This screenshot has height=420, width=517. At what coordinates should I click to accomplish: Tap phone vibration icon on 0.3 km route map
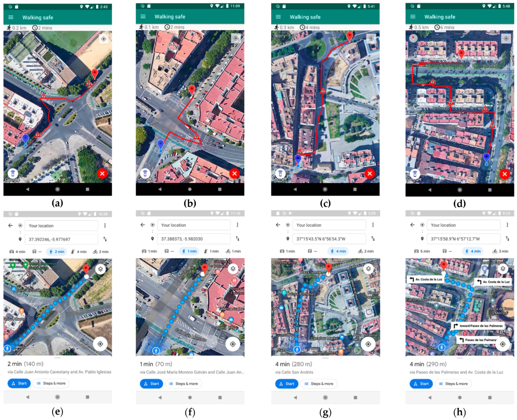click(280, 174)
